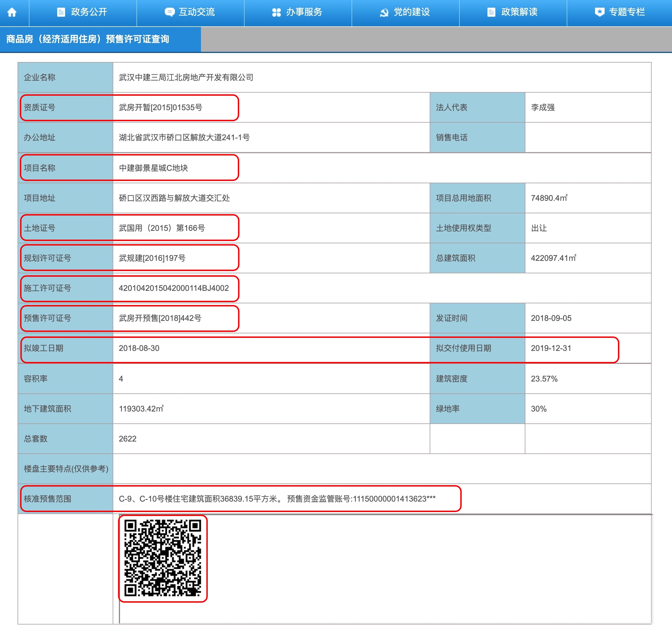Open the 政策解读 navigation item
Screen dimensions: 672x631
point(519,12)
